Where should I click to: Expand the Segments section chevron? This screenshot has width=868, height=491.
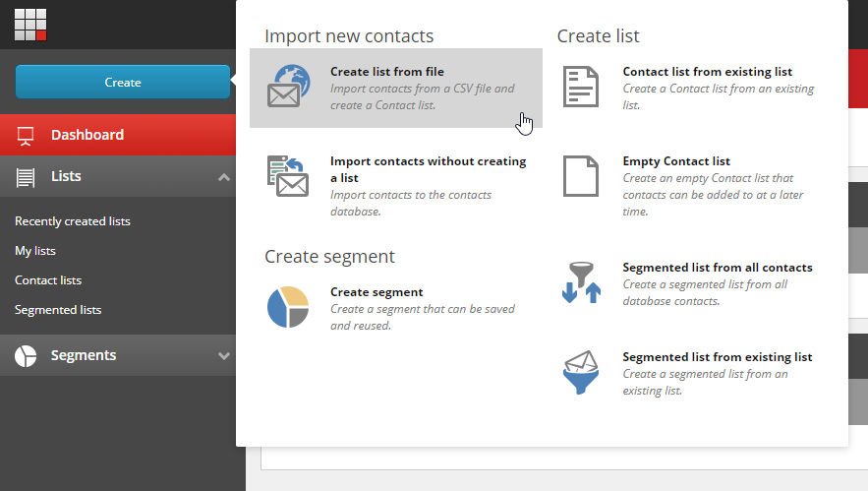coord(224,356)
